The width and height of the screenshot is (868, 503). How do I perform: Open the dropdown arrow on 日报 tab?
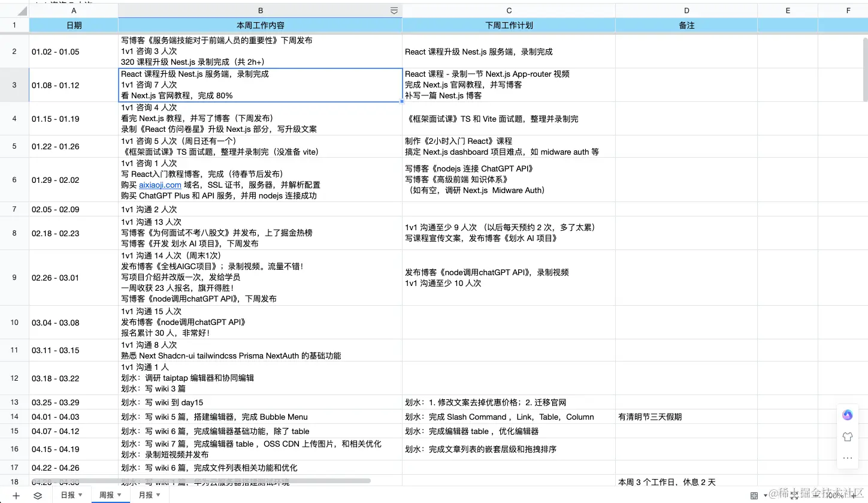(x=80, y=495)
